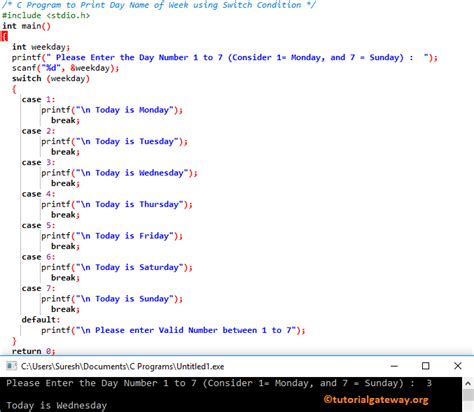
Task: Maximize the Untitled1.exe console window
Action: (x=426, y=366)
